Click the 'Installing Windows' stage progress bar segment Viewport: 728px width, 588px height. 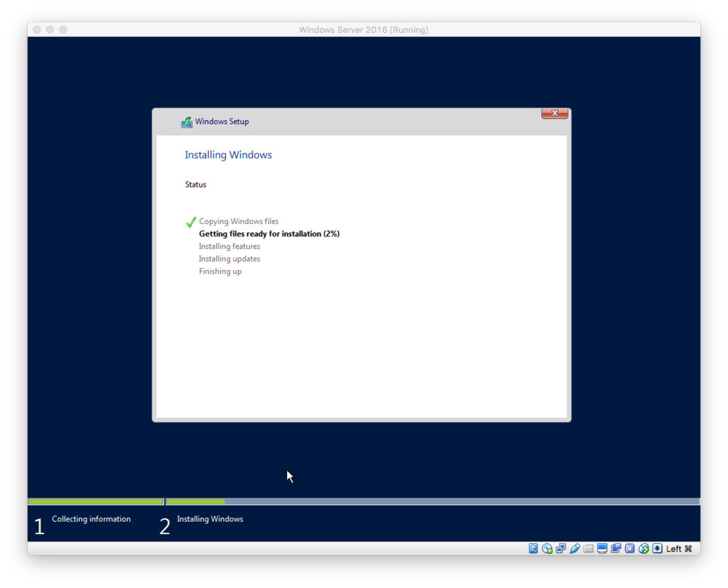(x=433, y=501)
